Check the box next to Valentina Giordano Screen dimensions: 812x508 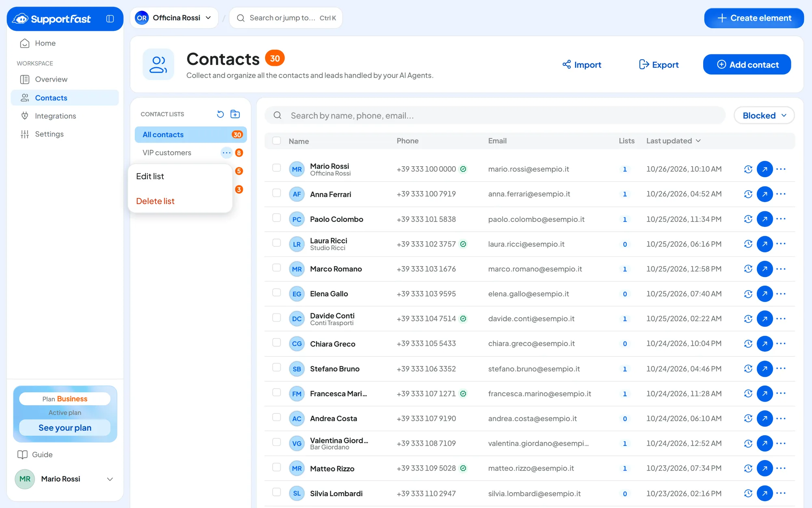(276, 442)
